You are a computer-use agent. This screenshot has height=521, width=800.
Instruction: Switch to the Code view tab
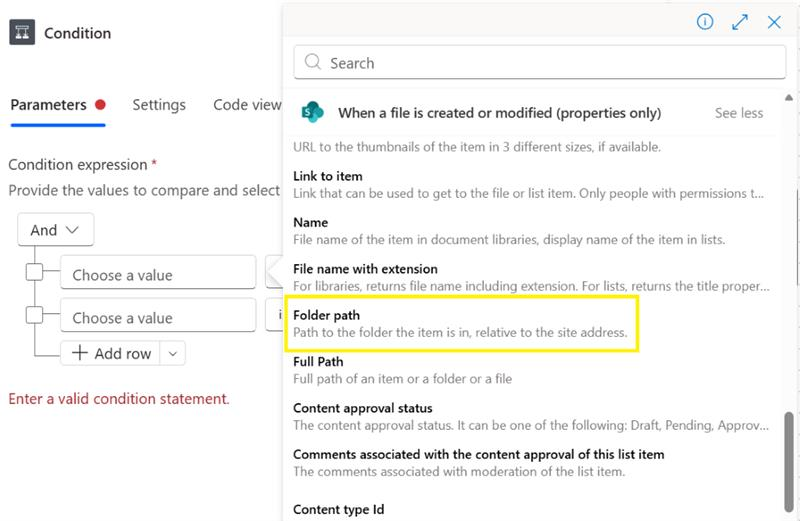247,105
